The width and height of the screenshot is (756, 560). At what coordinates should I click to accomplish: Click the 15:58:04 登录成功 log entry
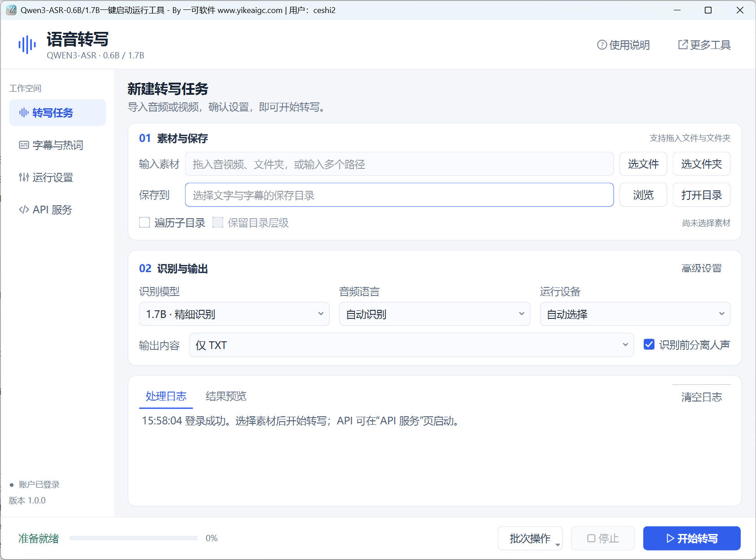pos(301,421)
